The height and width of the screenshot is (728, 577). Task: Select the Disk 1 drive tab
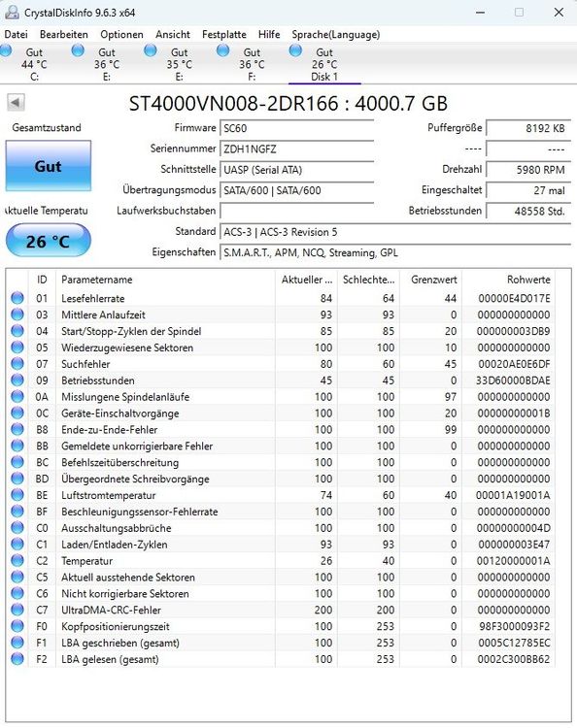coord(324,64)
